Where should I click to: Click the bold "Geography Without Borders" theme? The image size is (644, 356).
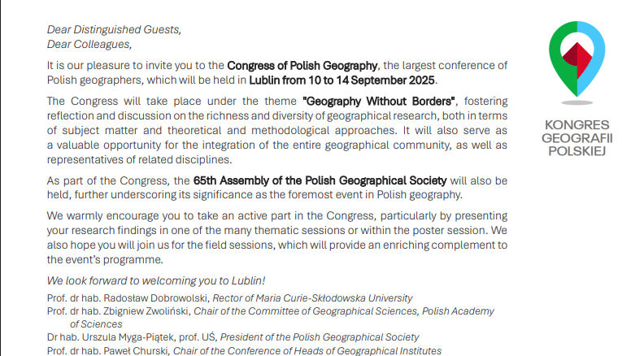pyautogui.click(x=378, y=101)
